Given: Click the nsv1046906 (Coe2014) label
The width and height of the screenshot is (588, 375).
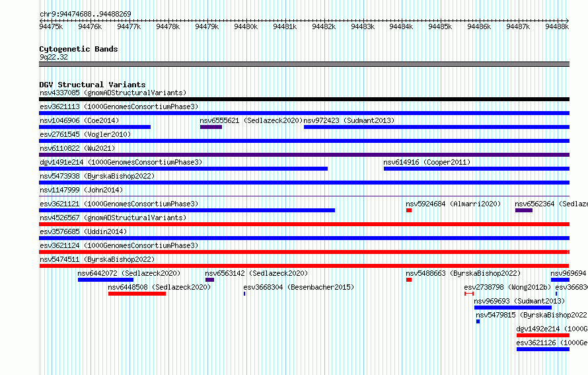Looking at the screenshot, I should (x=79, y=120).
